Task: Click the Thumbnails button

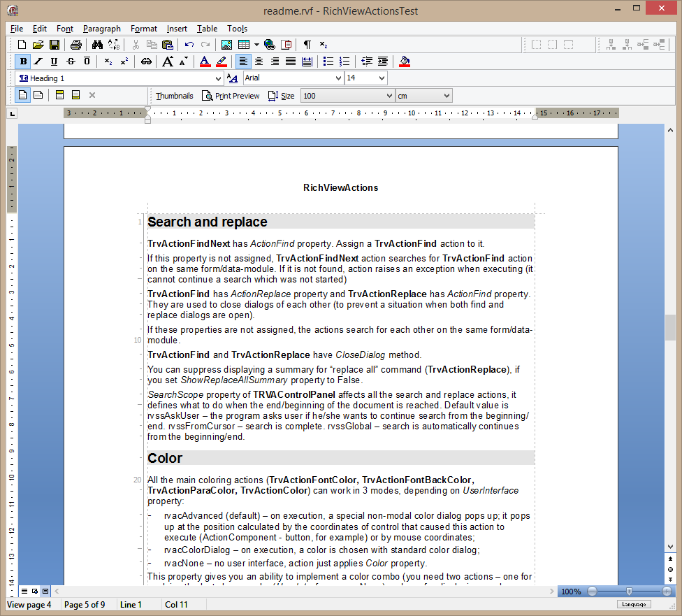Action: pyautogui.click(x=175, y=96)
